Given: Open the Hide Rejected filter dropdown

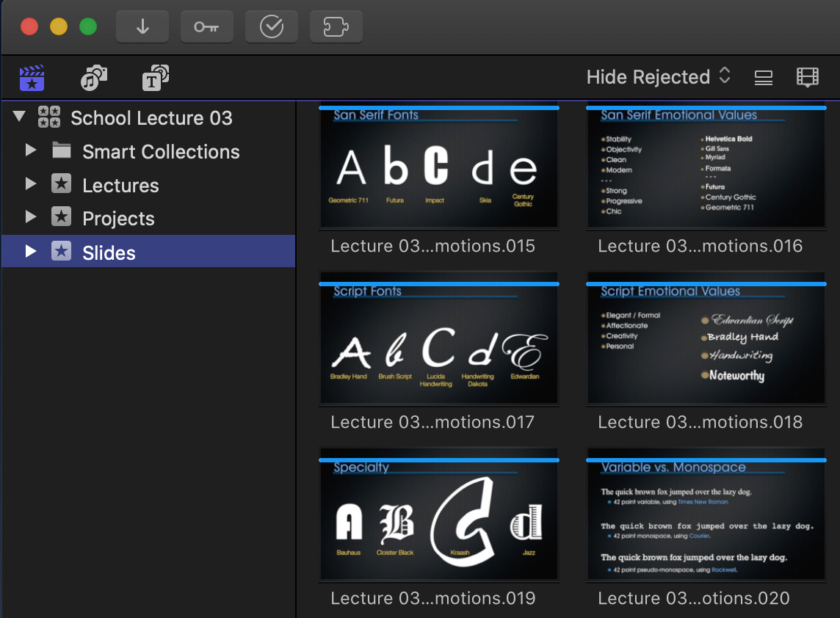Looking at the screenshot, I should 658,77.
